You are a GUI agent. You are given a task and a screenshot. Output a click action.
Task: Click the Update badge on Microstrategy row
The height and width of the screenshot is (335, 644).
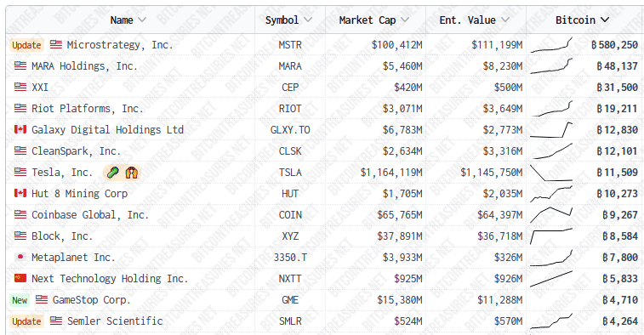coord(26,45)
